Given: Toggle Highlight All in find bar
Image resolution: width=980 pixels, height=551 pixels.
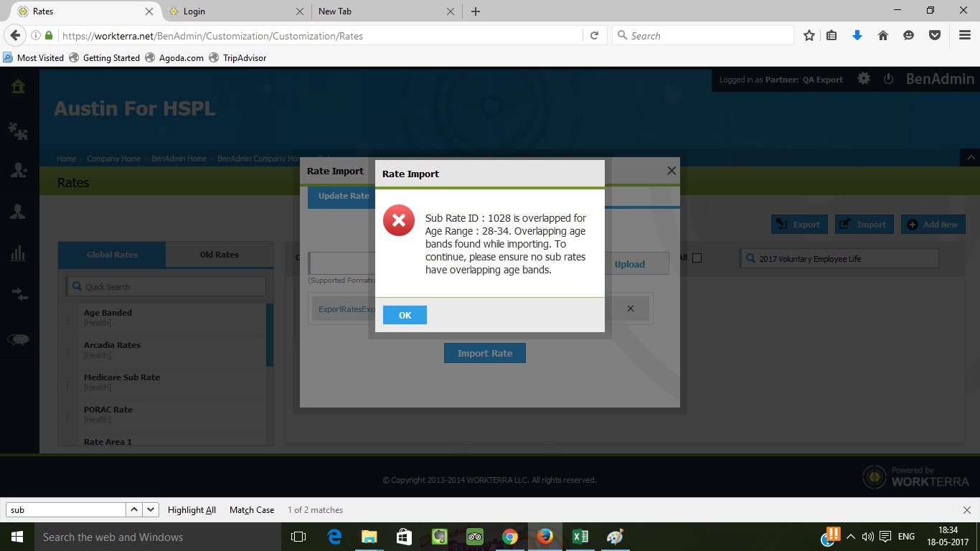Looking at the screenshot, I should (192, 510).
